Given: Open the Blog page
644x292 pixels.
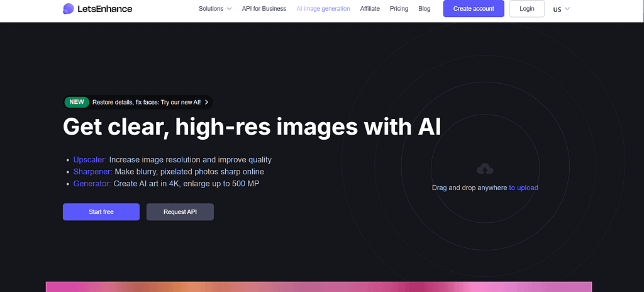Looking at the screenshot, I should pyautogui.click(x=425, y=9).
